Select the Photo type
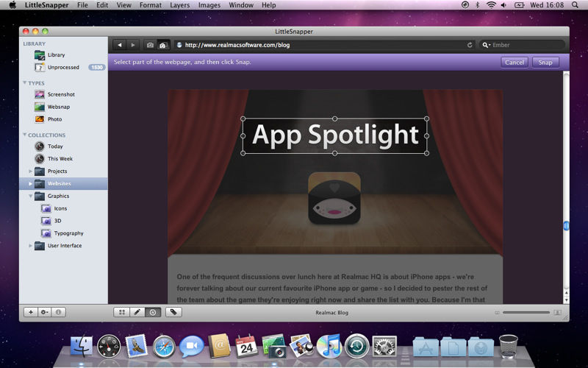This screenshot has width=588, height=368. [54, 119]
